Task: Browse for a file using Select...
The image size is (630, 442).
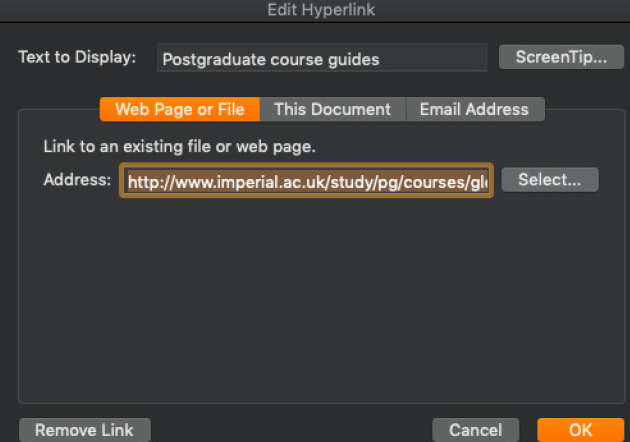Action: (549, 180)
